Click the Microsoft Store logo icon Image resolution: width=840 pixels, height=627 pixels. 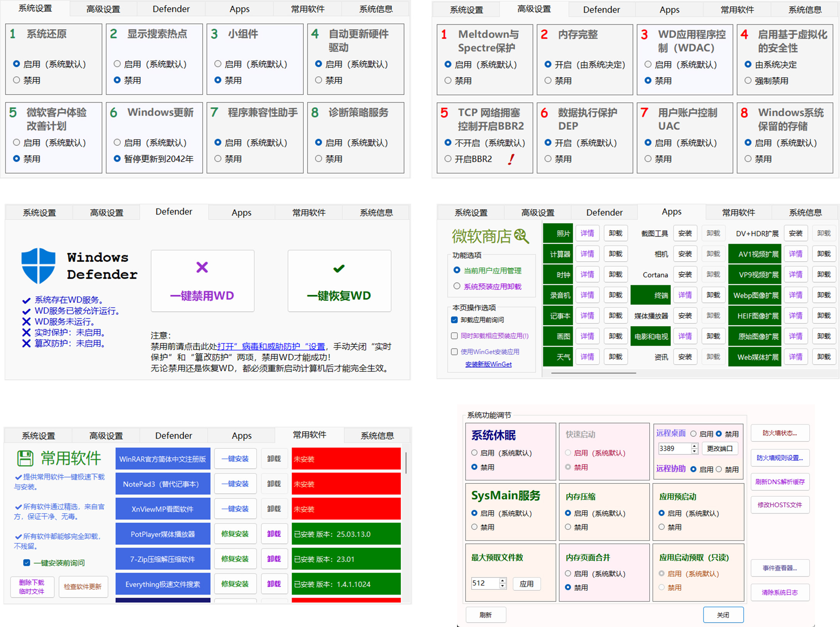(522, 236)
